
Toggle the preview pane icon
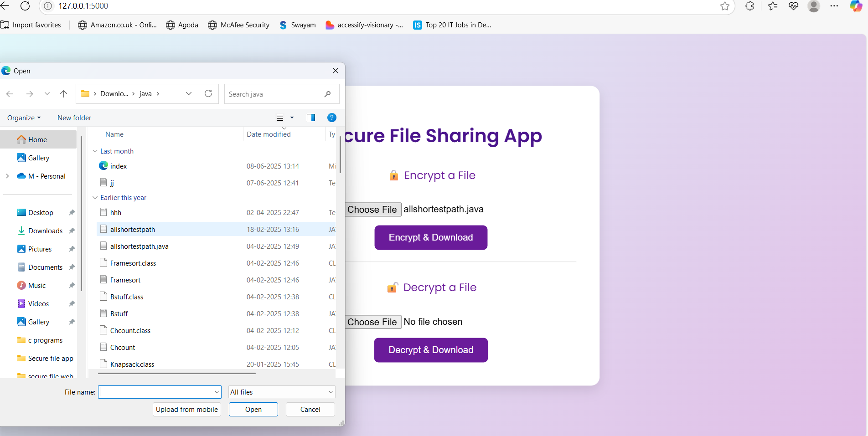pos(311,118)
